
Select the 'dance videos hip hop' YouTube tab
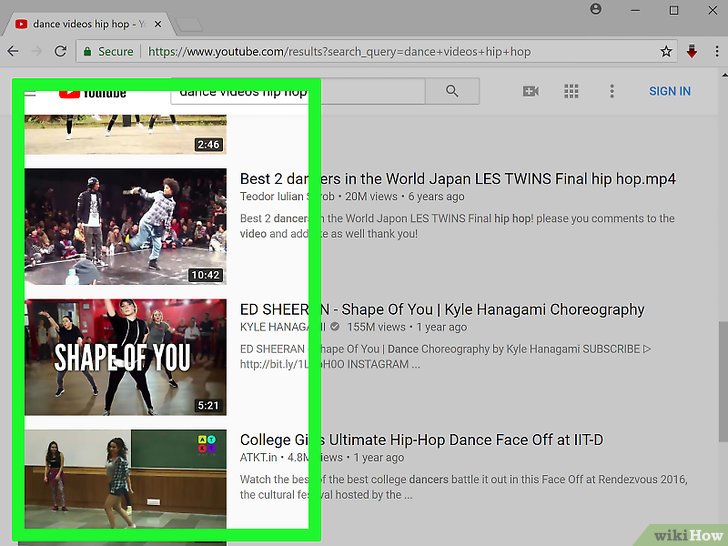pos(88,24)
